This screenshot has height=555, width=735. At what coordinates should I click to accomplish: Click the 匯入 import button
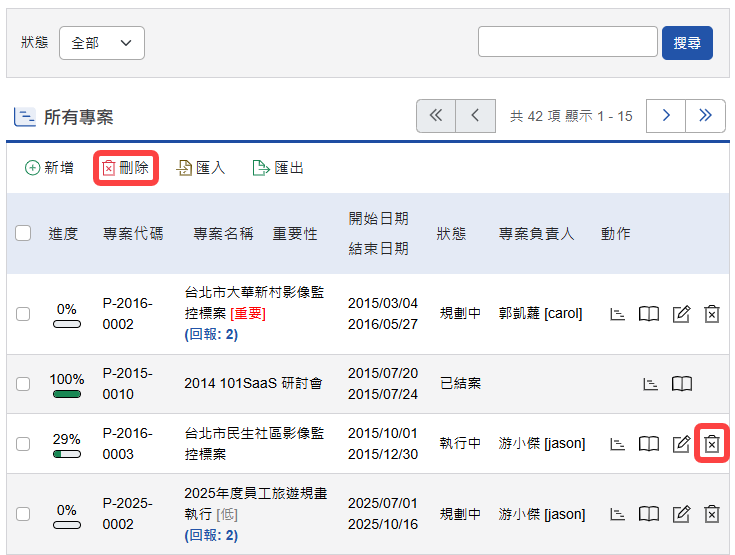[x=201, y=168]
